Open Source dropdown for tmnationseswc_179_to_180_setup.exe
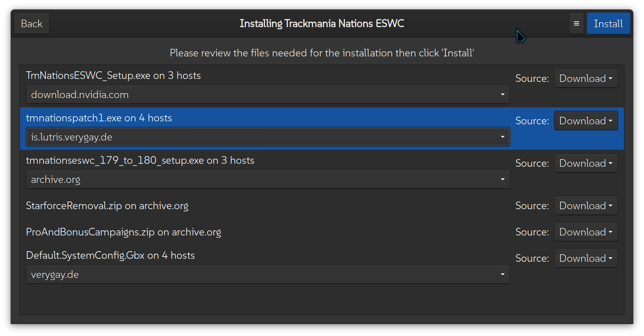This screenshot has height=336, width=644. click(586, 163)
